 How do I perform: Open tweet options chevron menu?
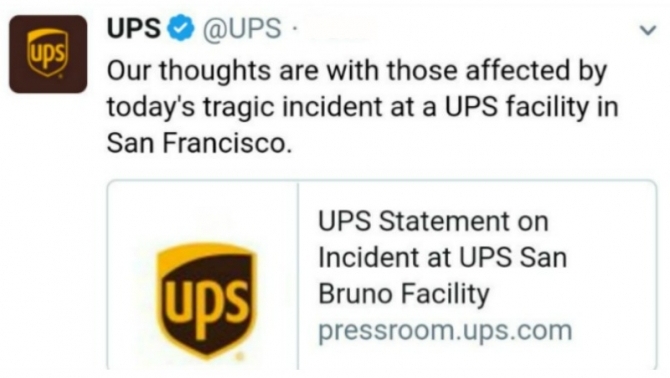click(x=648, y=30)
